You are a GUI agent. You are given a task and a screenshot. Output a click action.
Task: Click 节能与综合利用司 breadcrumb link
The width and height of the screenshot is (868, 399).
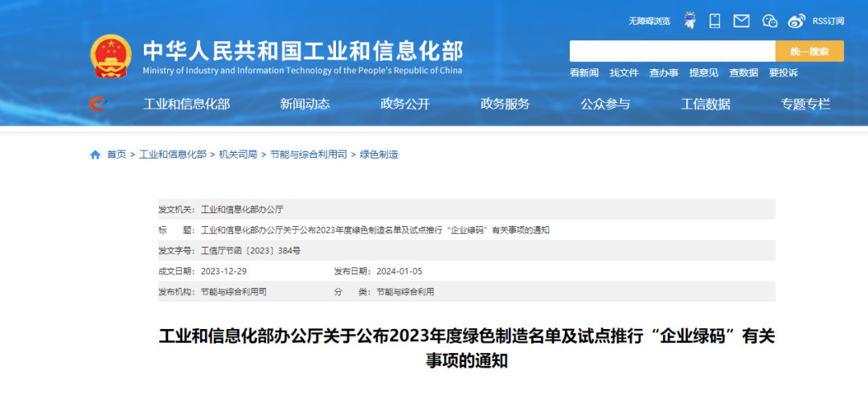click(309, 154)
